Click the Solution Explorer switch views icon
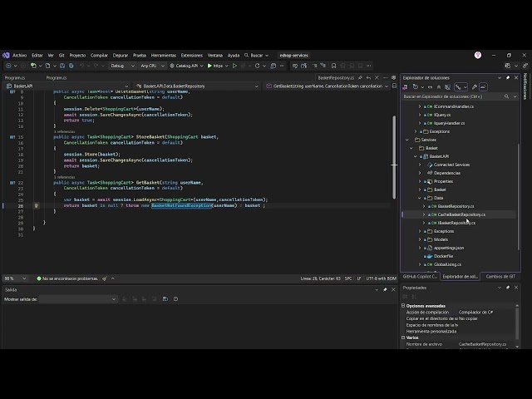Viewport: 532px width, 399px height. pyautogui.click(x=405, y=87)
